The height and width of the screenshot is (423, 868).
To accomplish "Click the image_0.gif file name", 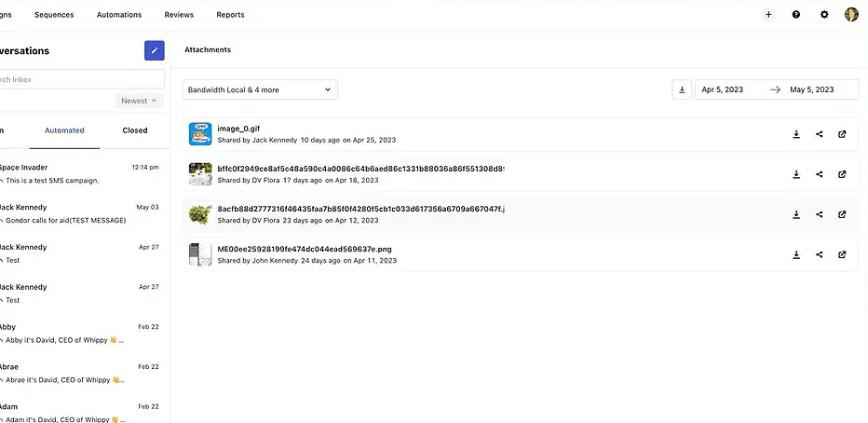I will 238,129.
